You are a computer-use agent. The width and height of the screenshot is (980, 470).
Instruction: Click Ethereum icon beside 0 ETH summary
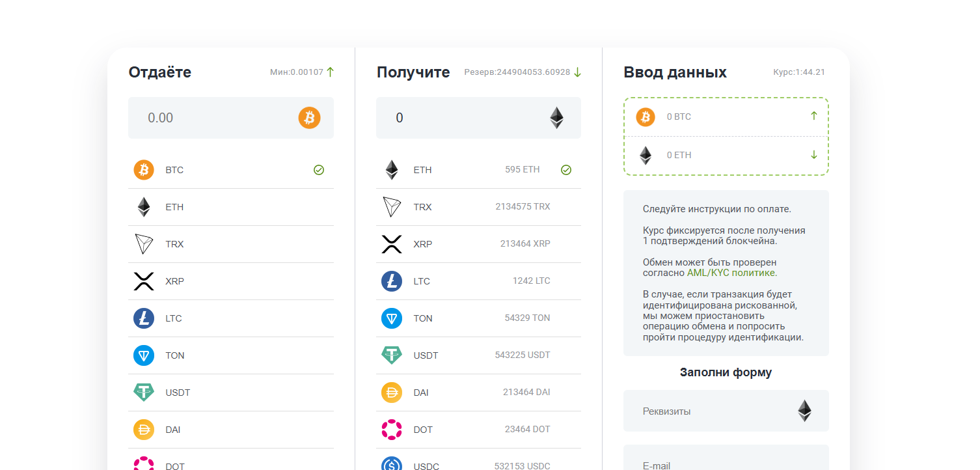click(646, 155)
